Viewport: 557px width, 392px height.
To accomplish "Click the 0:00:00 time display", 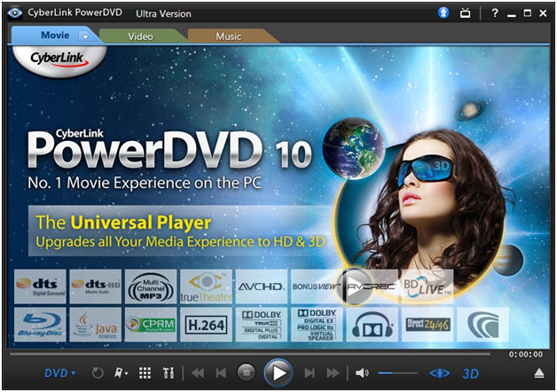I will point(526,355).
